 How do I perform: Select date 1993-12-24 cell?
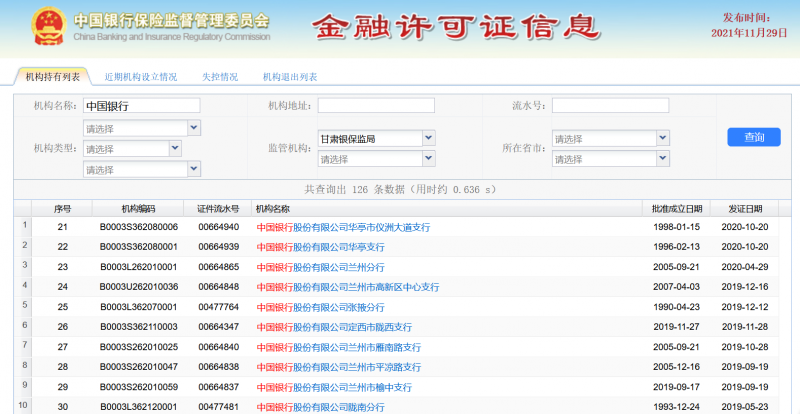(677, 407)
